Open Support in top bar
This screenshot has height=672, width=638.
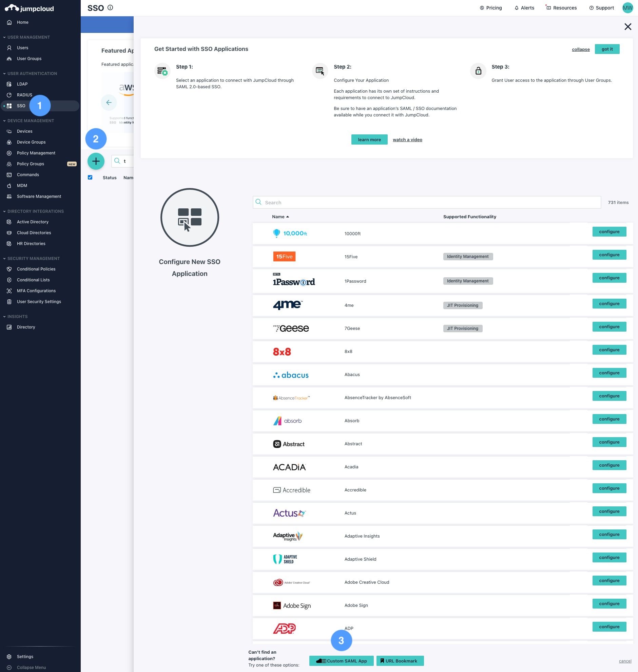point(601,8)
